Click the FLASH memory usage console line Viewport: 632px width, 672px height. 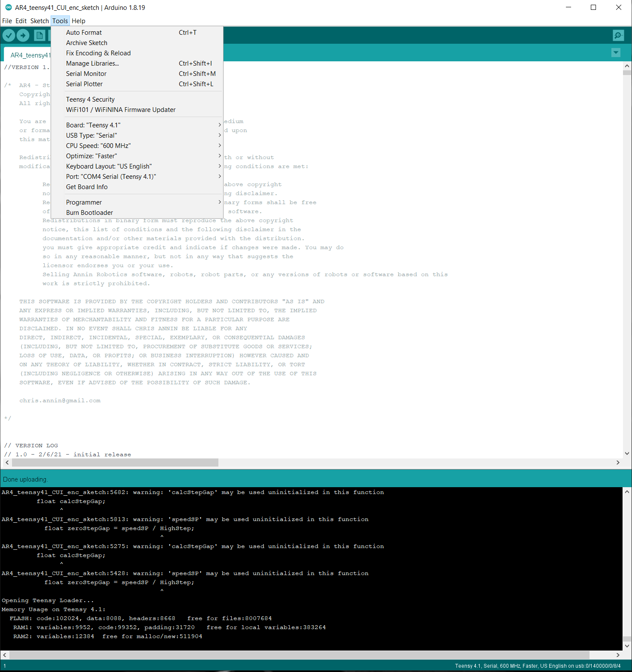coord(141,618)
